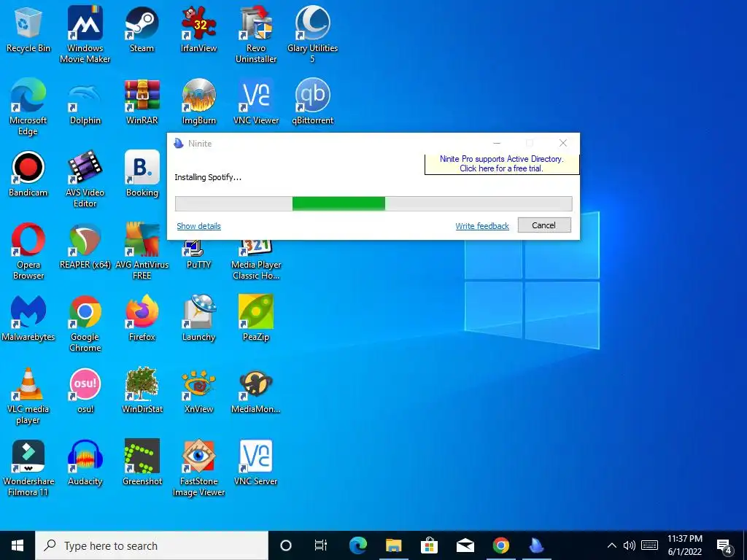Select the MediaMonkey desktop icon
This screenshot has height=560, width=747.
(256, 391)
